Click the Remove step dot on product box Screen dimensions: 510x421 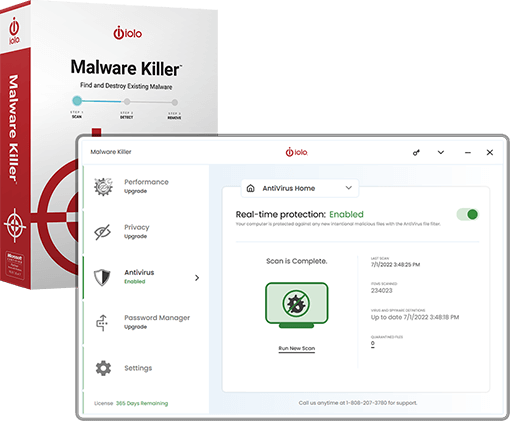pyautogui.click(x=175, y=102)
